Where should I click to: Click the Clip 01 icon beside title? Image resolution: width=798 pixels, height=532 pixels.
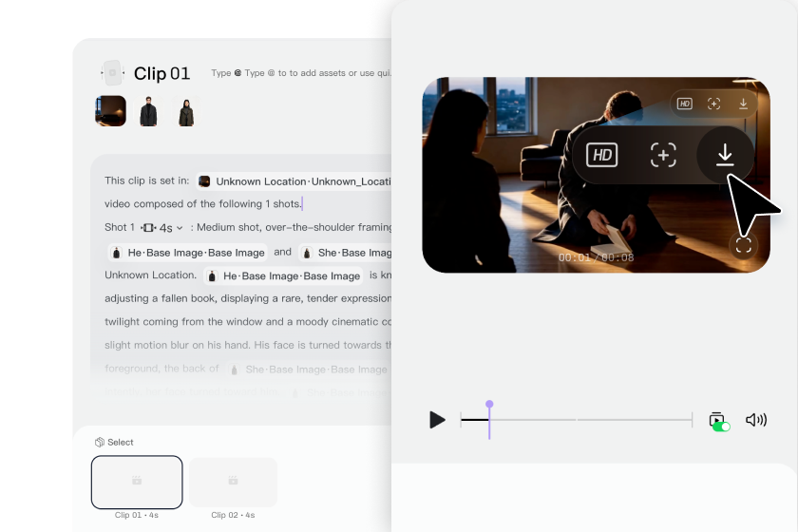(x=112, y=73)
